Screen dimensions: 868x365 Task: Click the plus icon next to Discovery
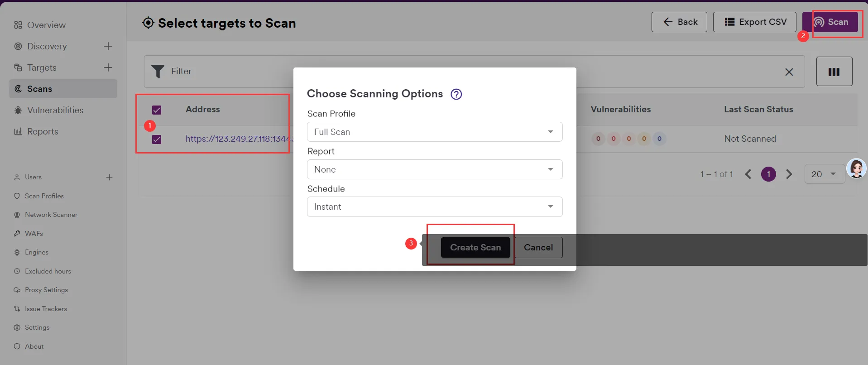[108, 46]
